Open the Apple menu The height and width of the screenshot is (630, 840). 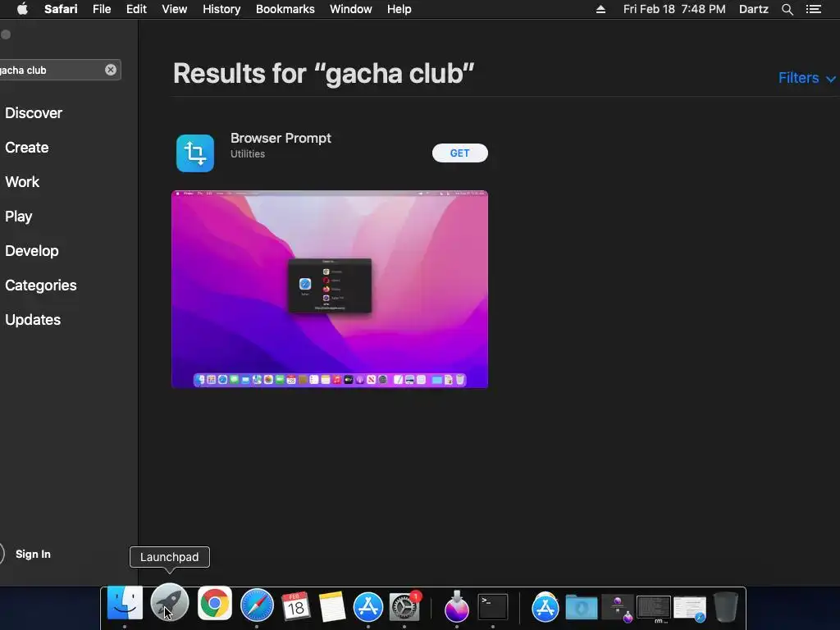pos(22,9)
